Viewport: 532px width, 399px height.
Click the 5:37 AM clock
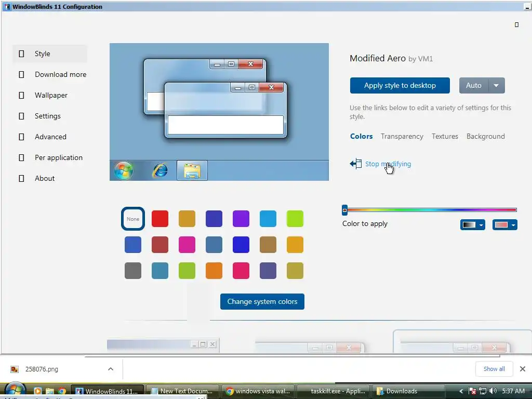513,391
